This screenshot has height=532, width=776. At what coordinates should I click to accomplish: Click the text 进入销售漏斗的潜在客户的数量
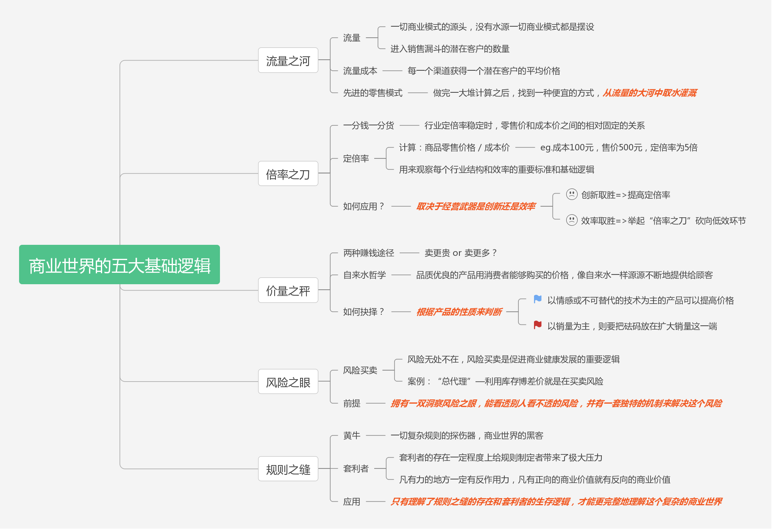pos(450,49)
